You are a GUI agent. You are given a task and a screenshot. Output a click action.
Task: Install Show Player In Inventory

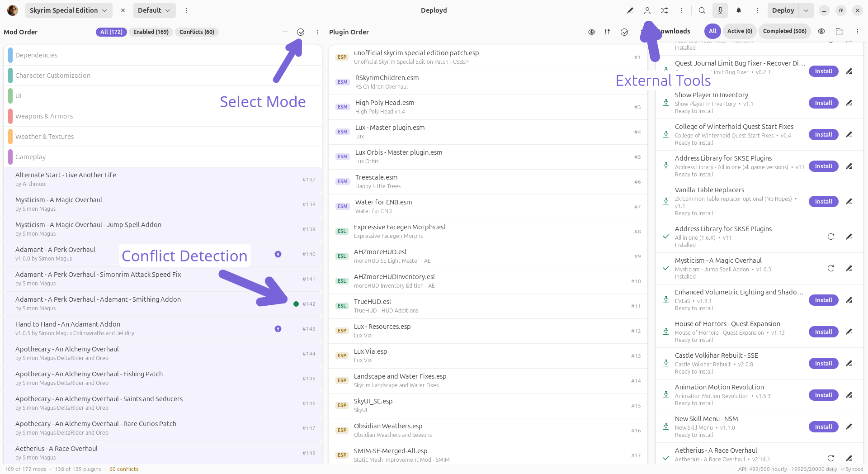824,103
